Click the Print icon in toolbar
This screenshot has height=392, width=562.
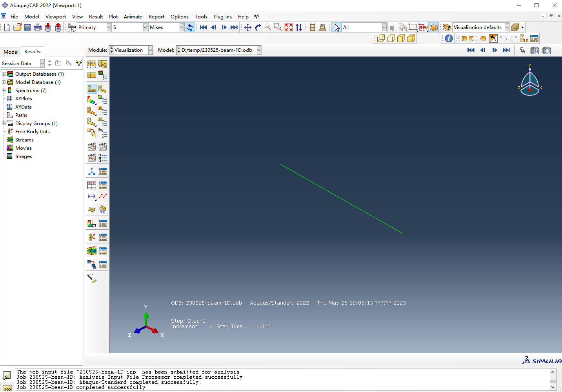click(38, 27)
